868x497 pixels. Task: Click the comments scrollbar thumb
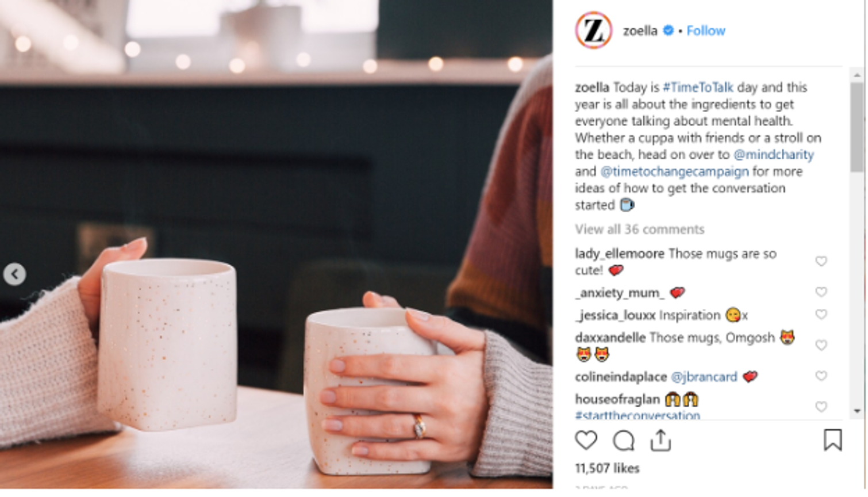click(x=857, y=127)
